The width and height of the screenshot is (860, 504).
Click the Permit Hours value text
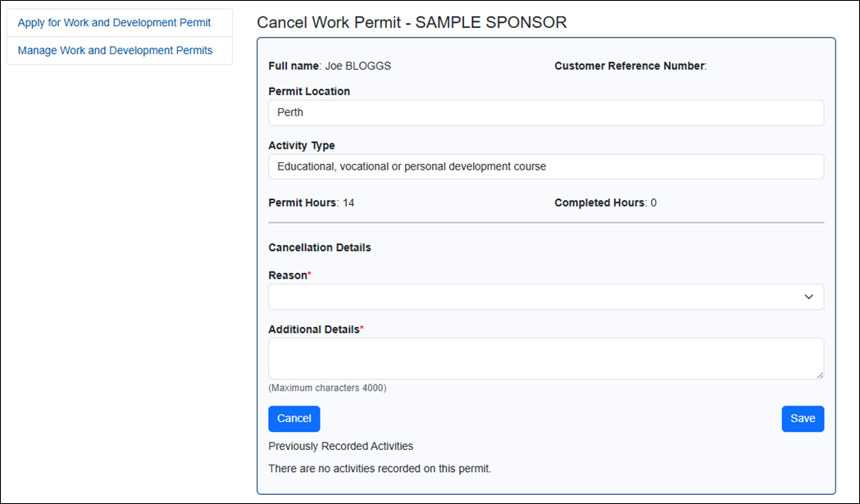click(x=348, y=202)
